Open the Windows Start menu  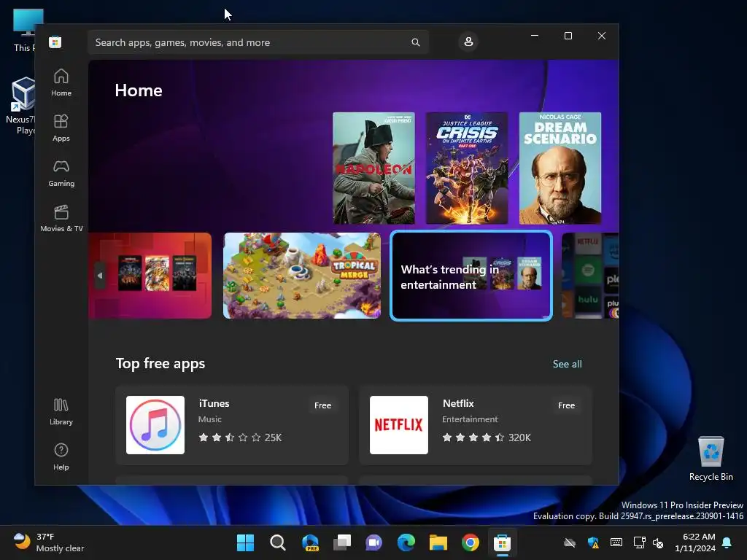(245, 542)
